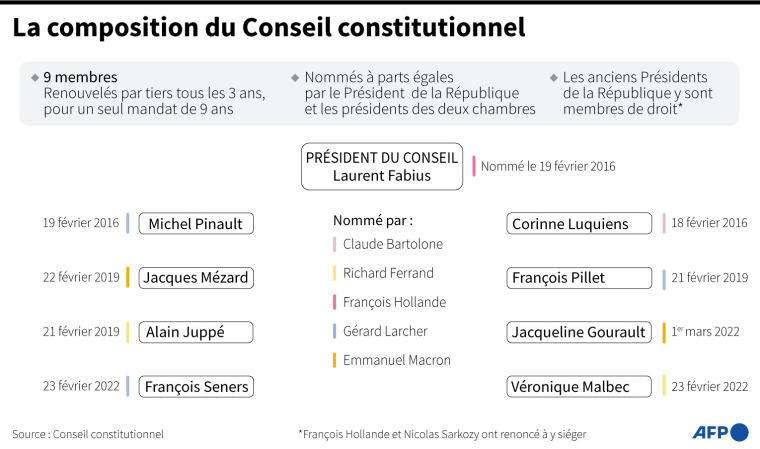Click the diamond bullet beside 9 membres
The height and width of the screenshot is (449, 760).
point(35,77)
